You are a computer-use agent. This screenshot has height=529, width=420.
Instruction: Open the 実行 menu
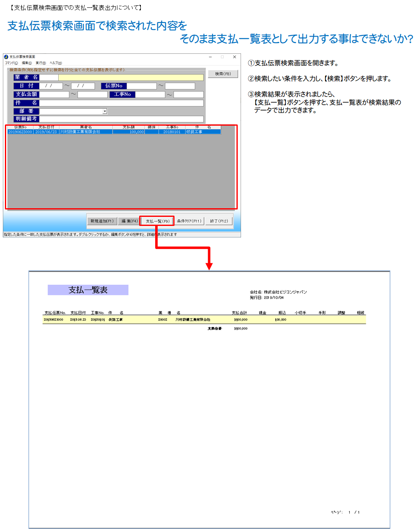coord(41,63)
